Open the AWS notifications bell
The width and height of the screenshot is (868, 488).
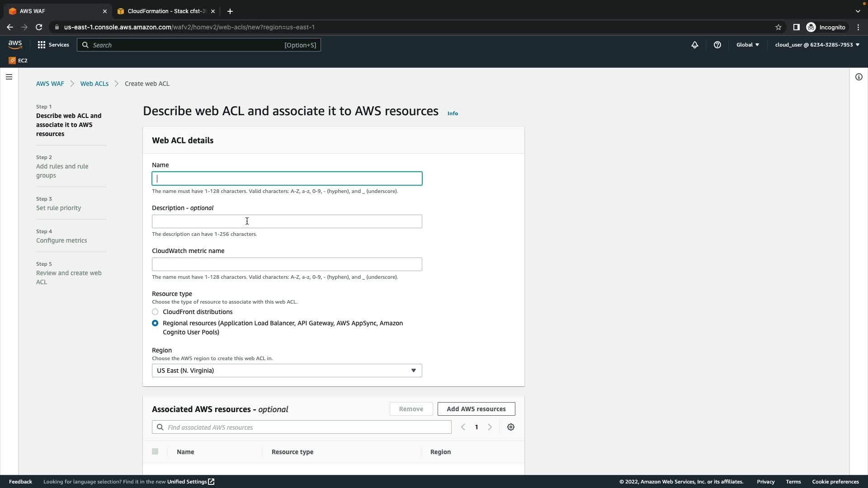695,45
